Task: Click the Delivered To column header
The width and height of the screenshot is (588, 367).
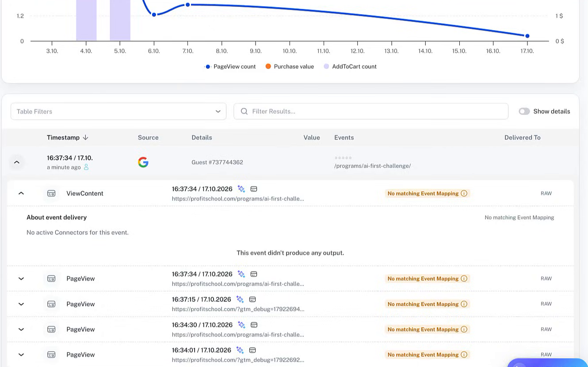Action: (522, 138)
